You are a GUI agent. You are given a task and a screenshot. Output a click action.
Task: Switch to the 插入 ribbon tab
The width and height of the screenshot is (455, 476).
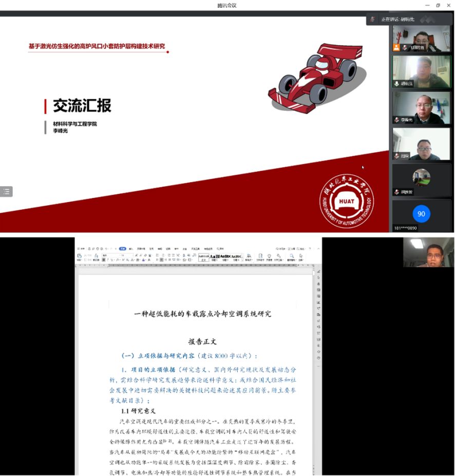[131, 249]
